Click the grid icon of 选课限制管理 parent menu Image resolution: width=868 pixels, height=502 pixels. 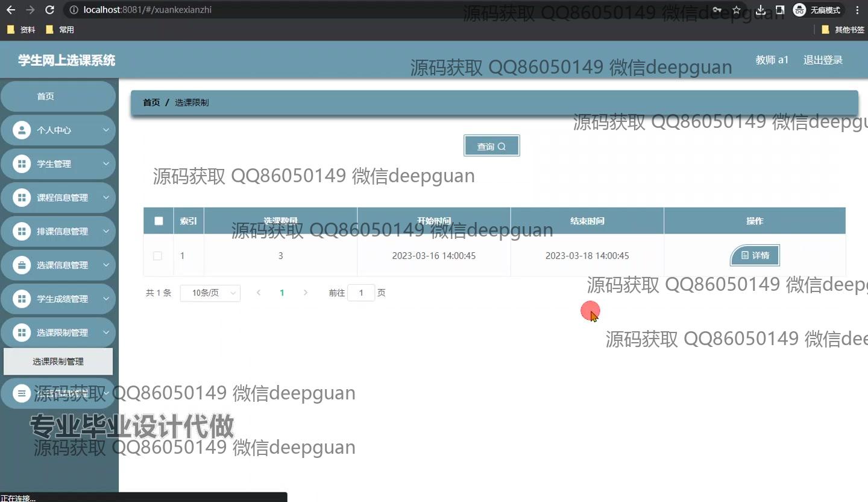[22, 333]
